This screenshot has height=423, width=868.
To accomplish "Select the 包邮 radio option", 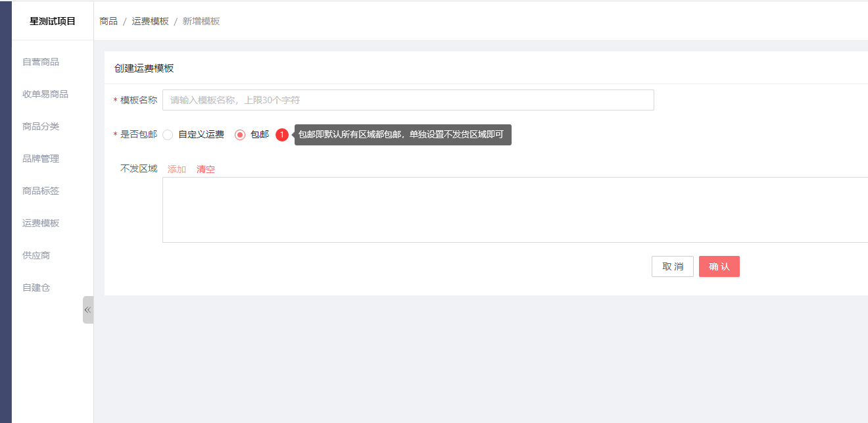I will [x=241, y=135].
